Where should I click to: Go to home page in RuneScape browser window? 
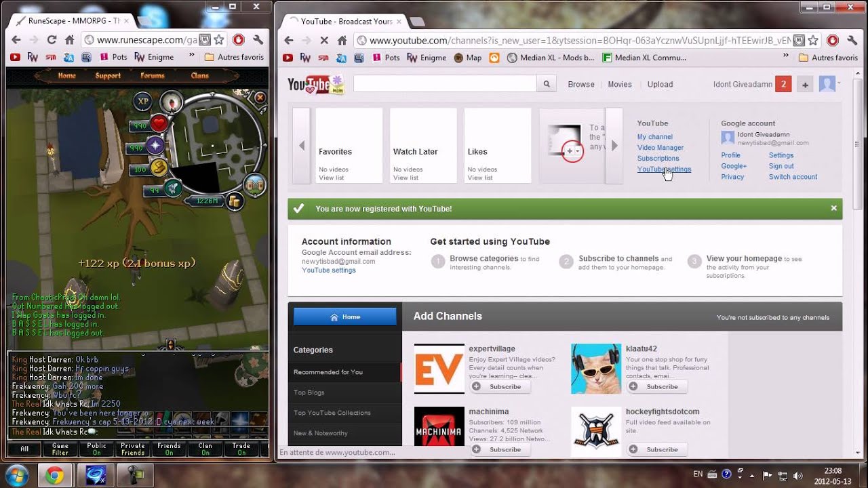coord(69,40)
